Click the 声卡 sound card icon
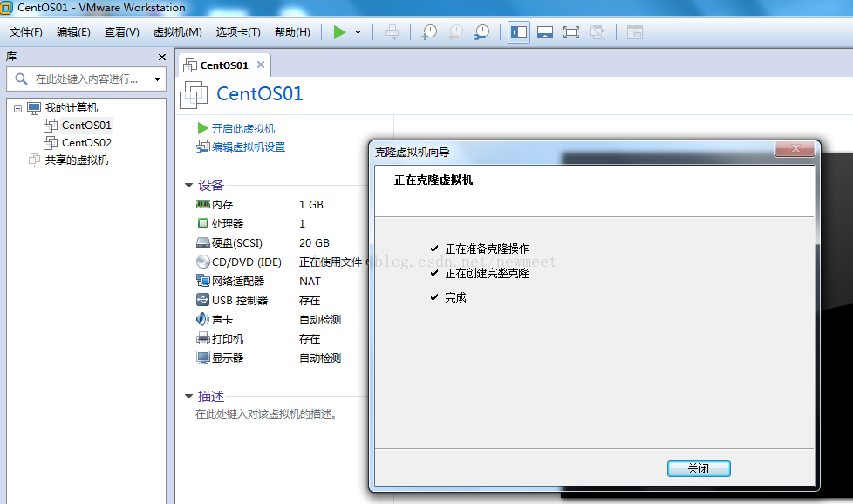Image resolution: width=853 pixels, height=504 pixels. [x=202, y=319]
